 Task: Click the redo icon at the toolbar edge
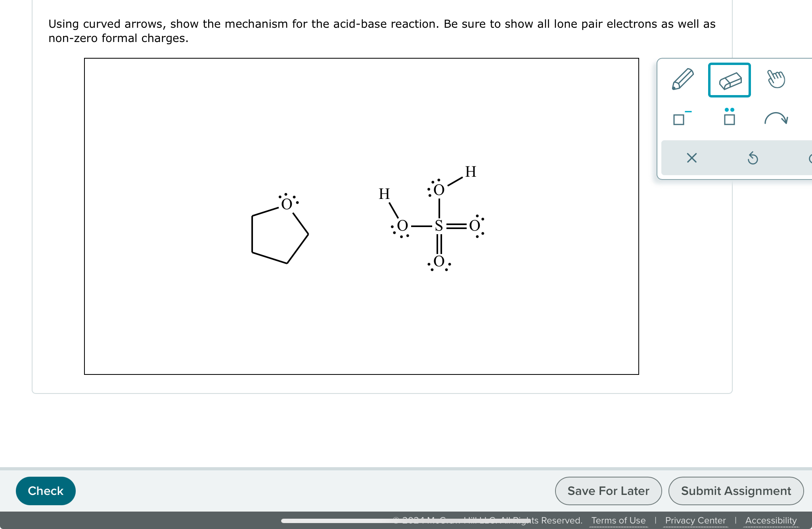coord(810,158)
